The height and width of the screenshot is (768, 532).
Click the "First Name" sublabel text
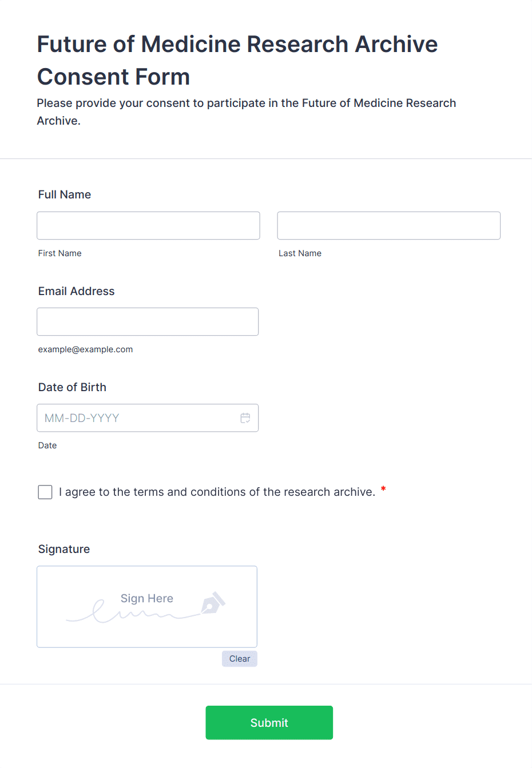[x=60, y=253]
